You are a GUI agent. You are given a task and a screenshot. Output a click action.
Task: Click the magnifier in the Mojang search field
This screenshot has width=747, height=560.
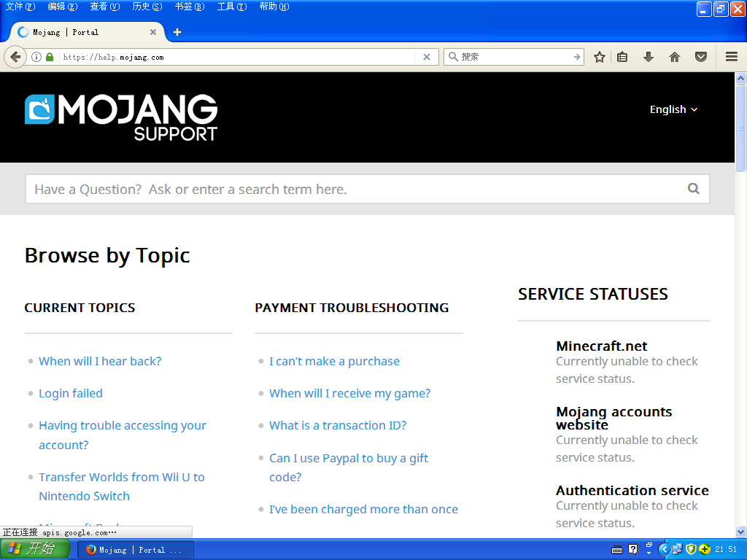694,189
